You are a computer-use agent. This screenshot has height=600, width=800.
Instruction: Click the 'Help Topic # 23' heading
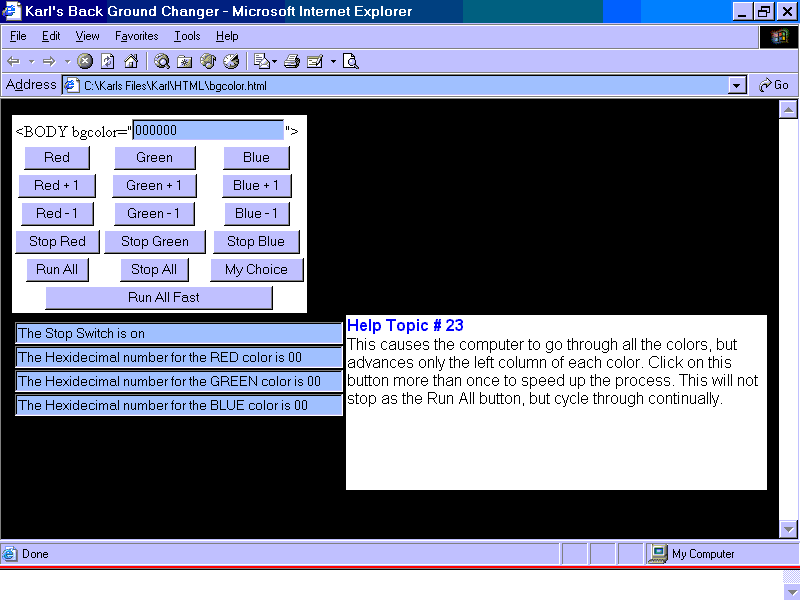pyautogui.click(x=405, y=326)
